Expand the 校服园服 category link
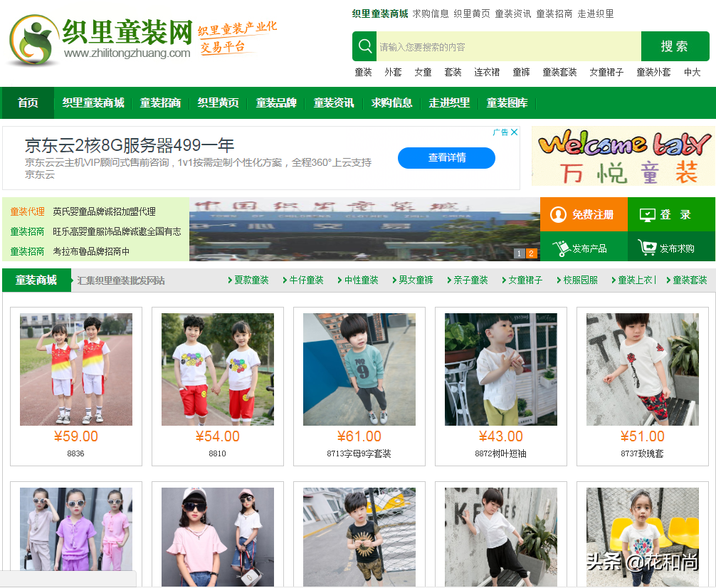Viewport: 716px width, 588px height. coord(577,280)
